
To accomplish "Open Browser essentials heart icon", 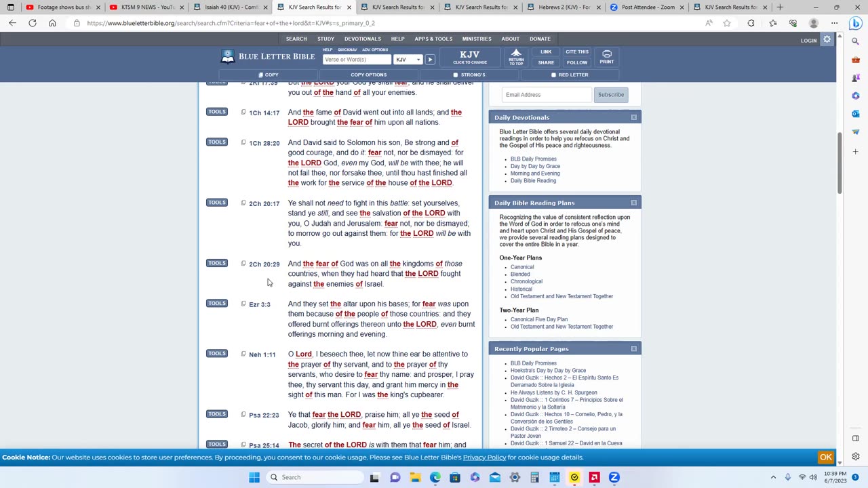I will coord(793,23).
